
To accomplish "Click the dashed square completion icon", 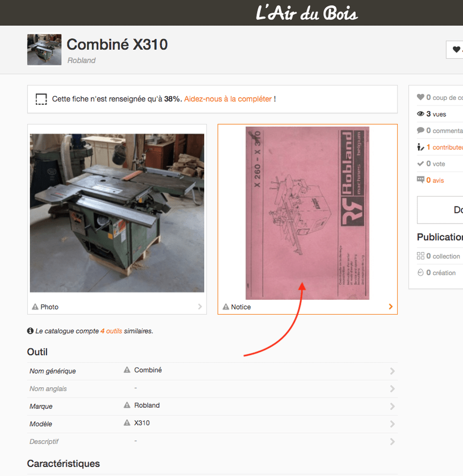I will click(x=41, y=99).
